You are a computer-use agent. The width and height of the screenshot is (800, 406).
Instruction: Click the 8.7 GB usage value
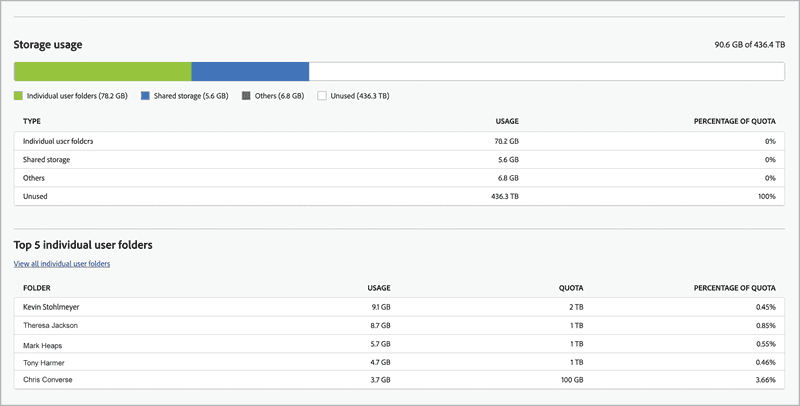(381, 325)
